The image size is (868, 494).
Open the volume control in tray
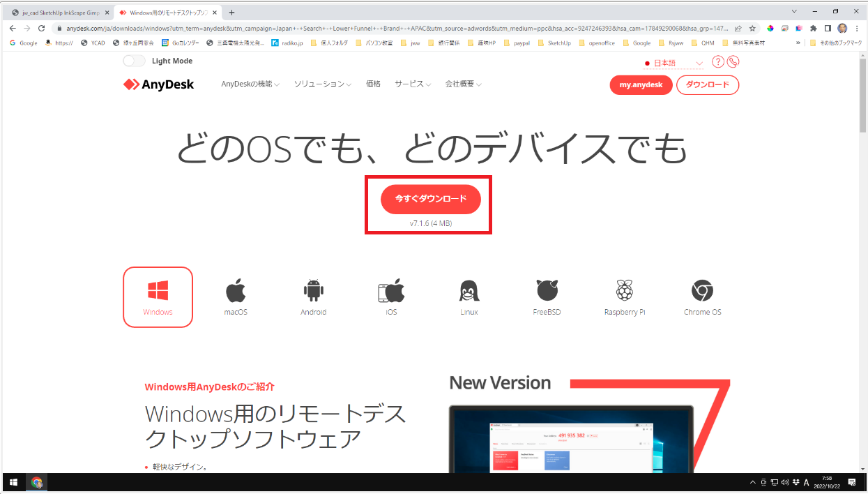[785, 482]
